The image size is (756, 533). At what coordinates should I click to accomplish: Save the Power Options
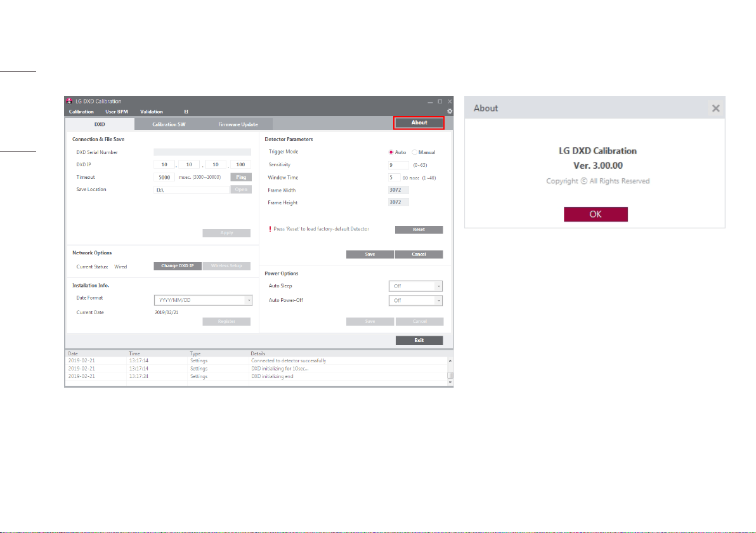click(370, 321)
